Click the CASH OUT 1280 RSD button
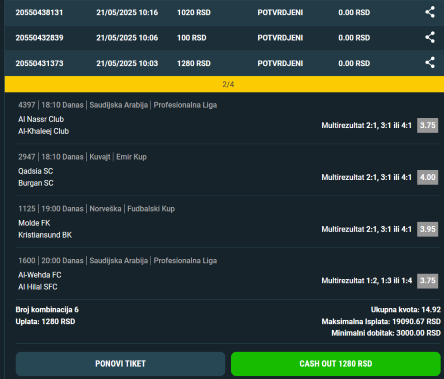The height and width of the screenshot is (379, 444). (x=336, y=364)
